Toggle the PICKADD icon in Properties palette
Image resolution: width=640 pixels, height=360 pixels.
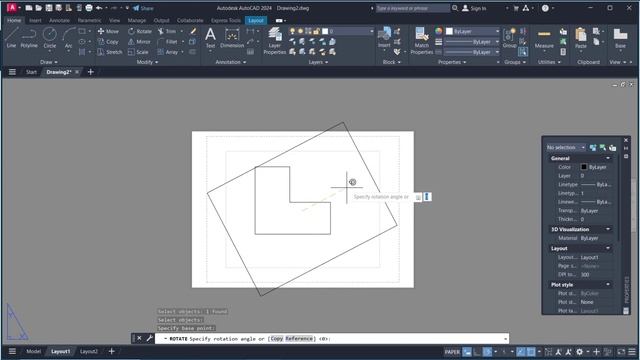pyautogui.click(x=593, y=147)
